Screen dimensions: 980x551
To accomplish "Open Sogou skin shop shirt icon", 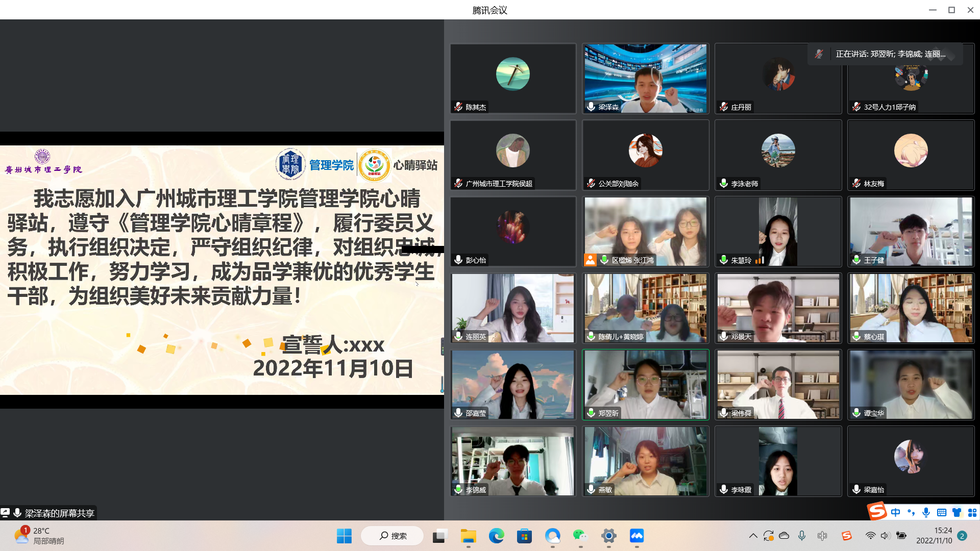I will click(957, 512).
